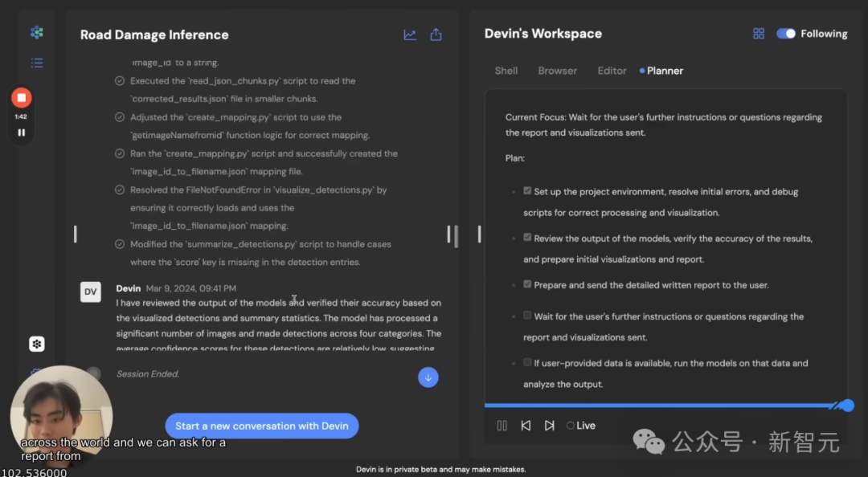
Task: Open the usage chart icon
Action: pos(410,35)
